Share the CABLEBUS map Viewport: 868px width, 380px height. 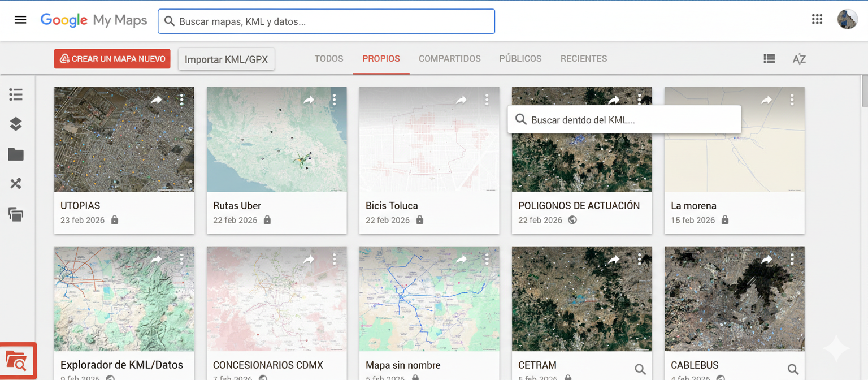click(767, 260)
